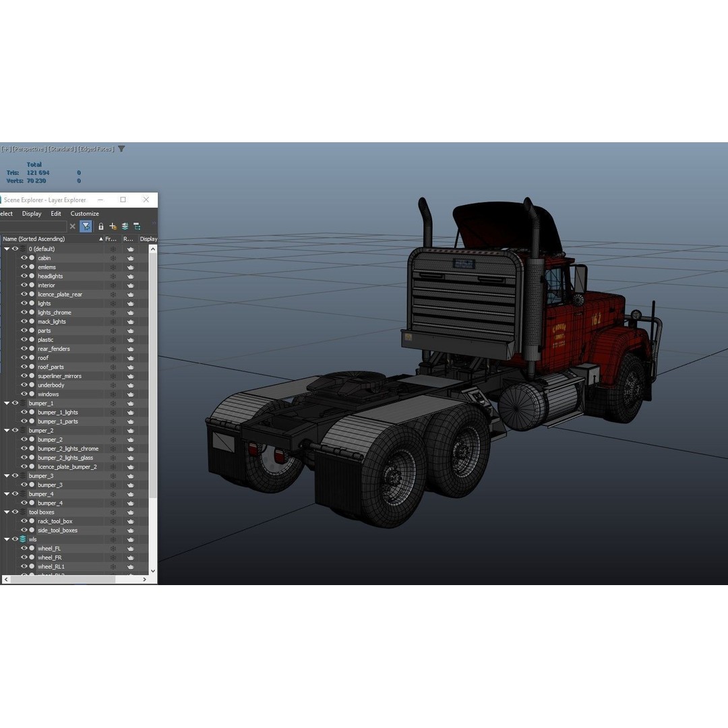
Task: Click the object dot icon for plastic
Action: click(32, 340)
